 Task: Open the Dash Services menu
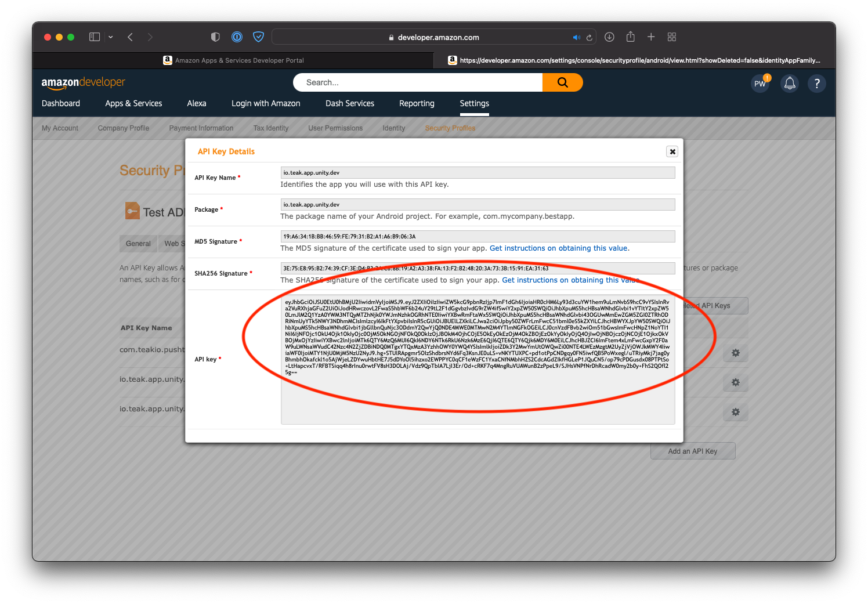click(350, 103)
